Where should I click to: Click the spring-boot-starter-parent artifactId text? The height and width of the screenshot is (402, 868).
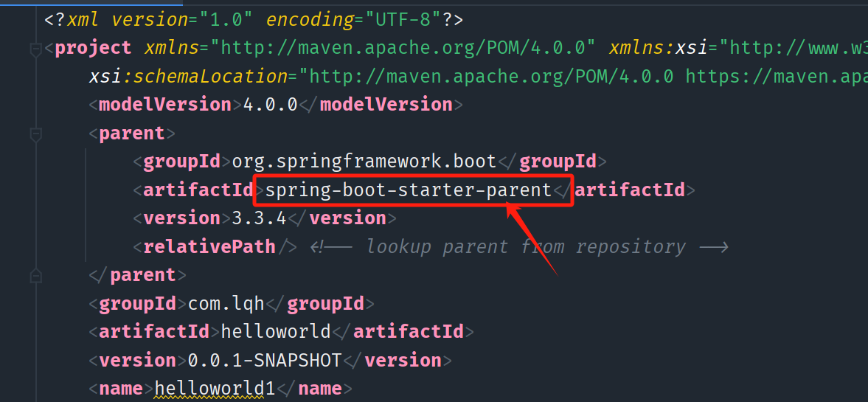coord(409,190)
